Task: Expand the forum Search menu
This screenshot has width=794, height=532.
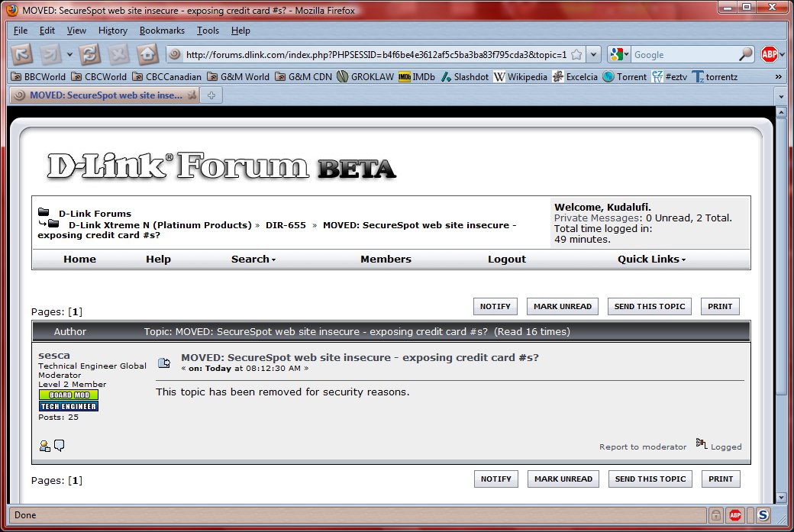Action: [253, 260]
